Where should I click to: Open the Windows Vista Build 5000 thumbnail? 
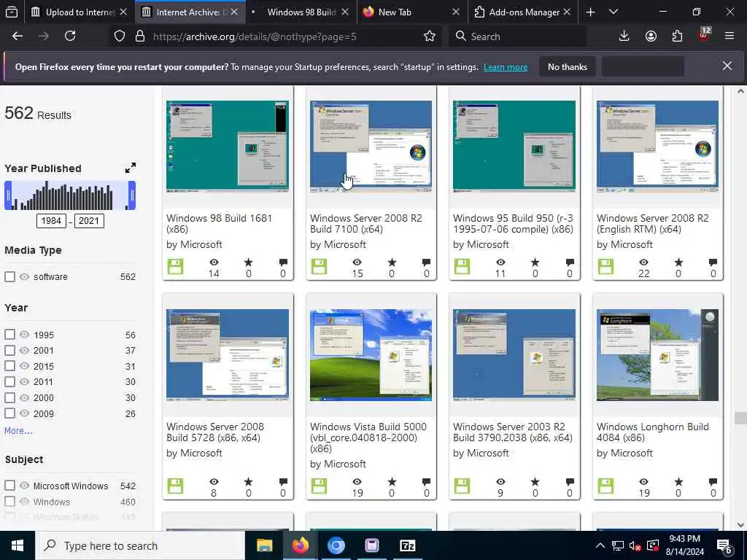371,355
